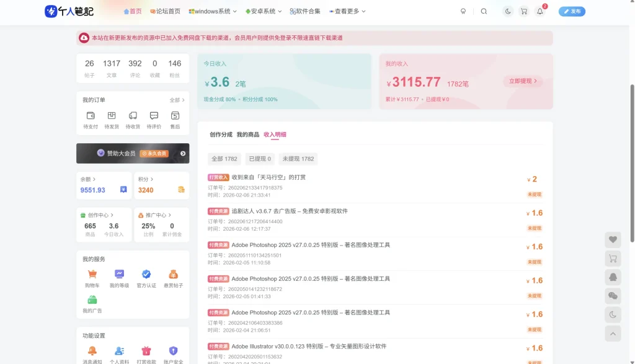Open the 我的广告 my ads icon
Viewport: 635px width, 364px height.
pyautogui.click(x=92, y=300)
